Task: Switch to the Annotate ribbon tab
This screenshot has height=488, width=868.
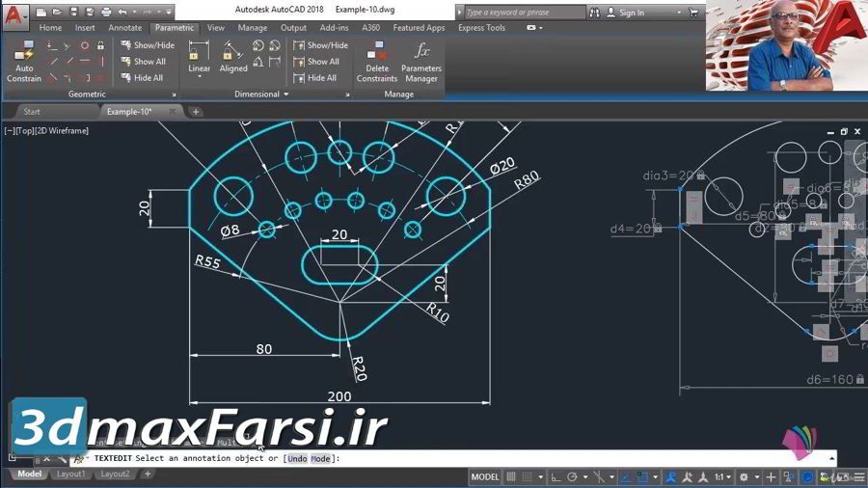Action: pyautogui.click(x=124, y=28)
